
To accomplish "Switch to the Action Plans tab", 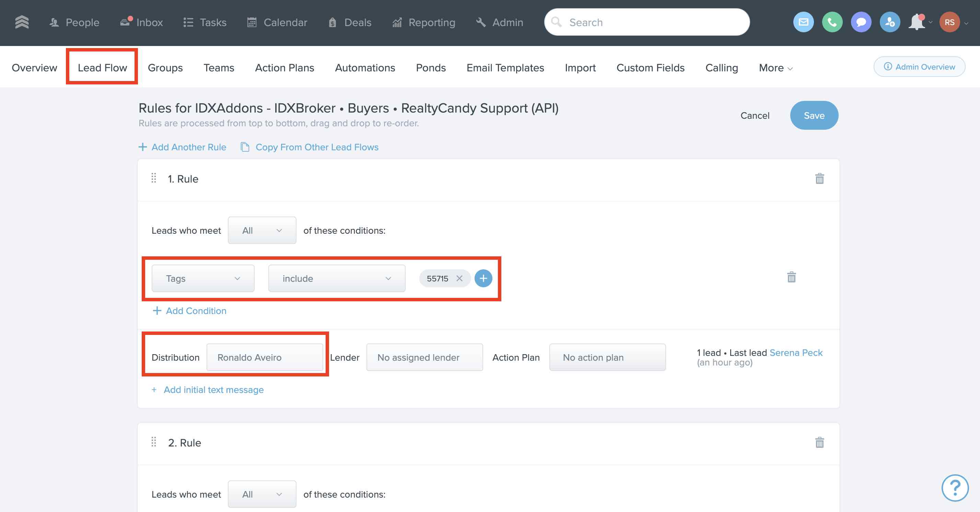I will tap(284, 68).
